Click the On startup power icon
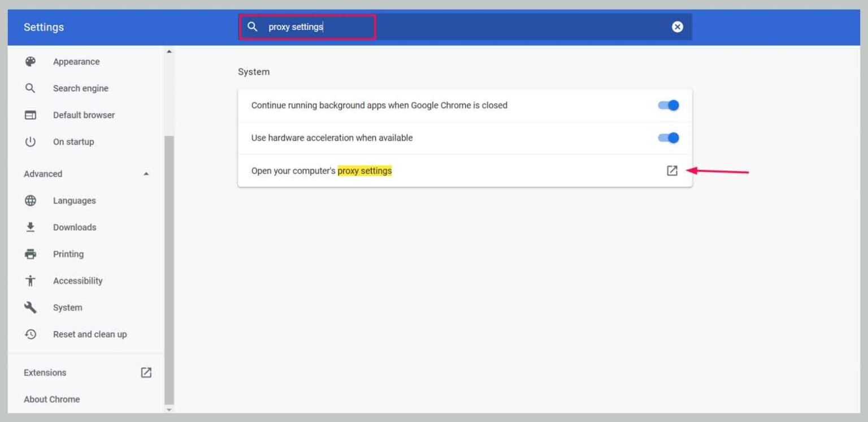Image resolution: width=868 pixels, height=422 pixels. (30, 141)
